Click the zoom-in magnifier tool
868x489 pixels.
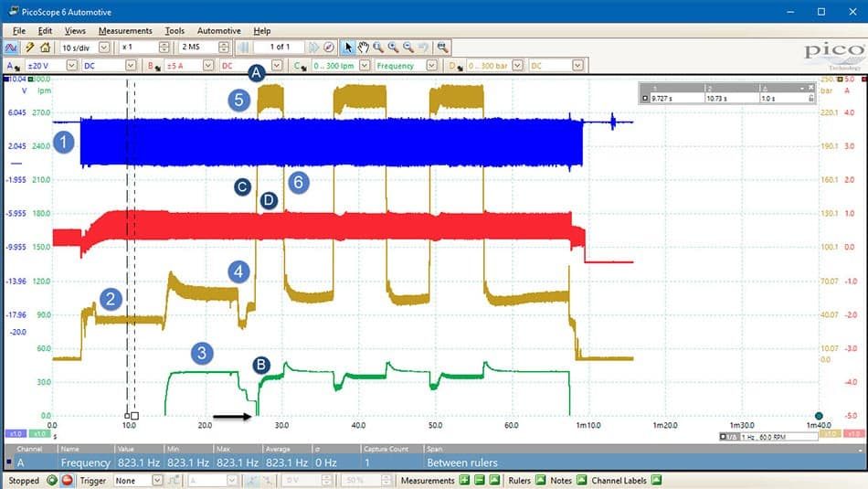[x=393, y=48]
